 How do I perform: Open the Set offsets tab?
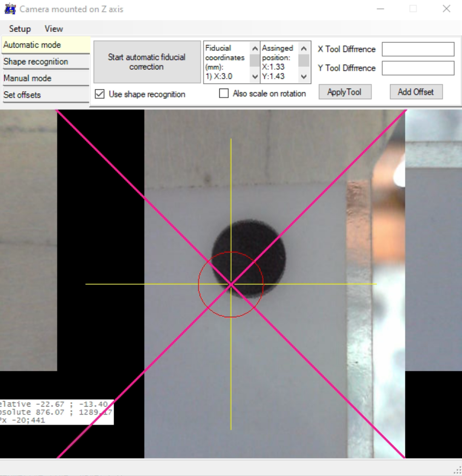45,95
